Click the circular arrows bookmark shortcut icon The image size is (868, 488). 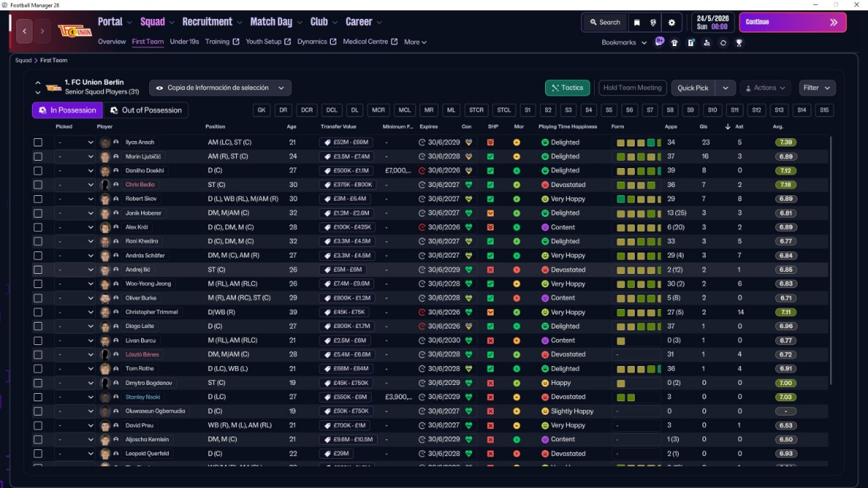click(x=723, y=43)
